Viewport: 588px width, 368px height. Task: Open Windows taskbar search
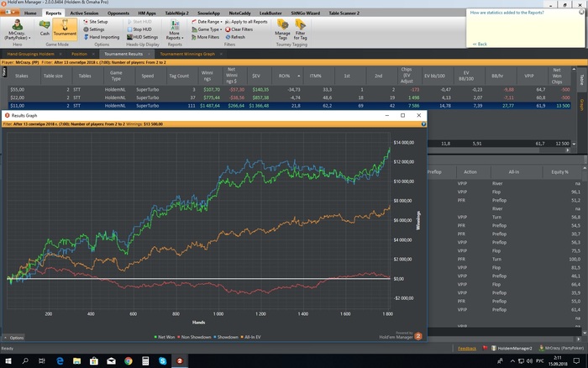pyautogui.click(x=25, y=361)
